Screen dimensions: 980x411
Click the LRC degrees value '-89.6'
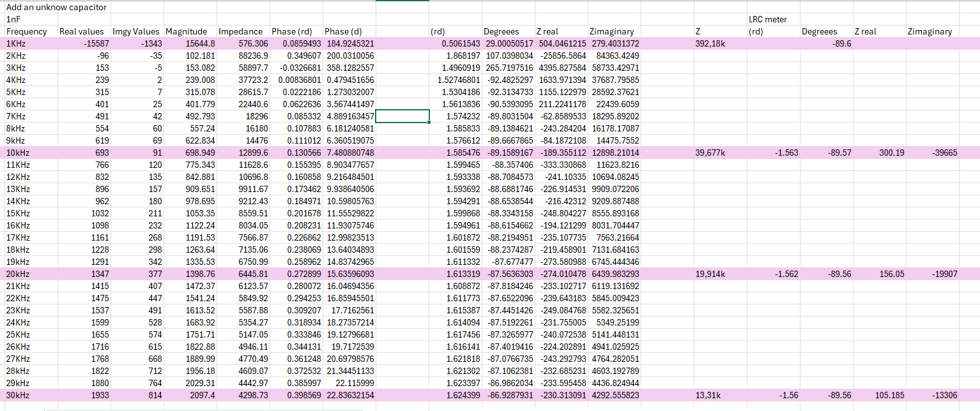(x=841, y=43)
